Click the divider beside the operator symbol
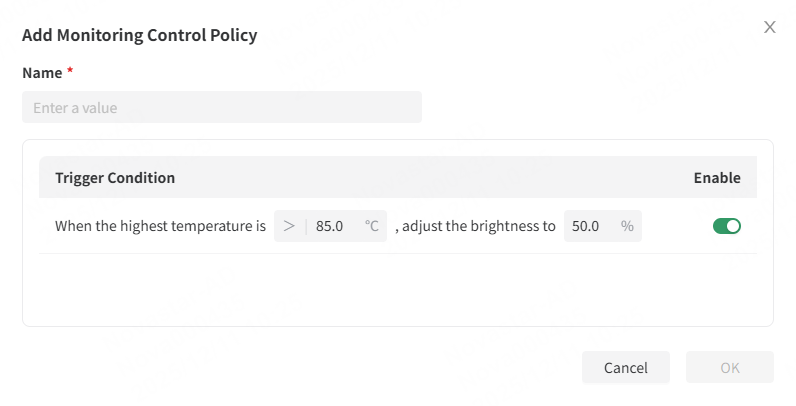796x406 pixels. point(306,226)
